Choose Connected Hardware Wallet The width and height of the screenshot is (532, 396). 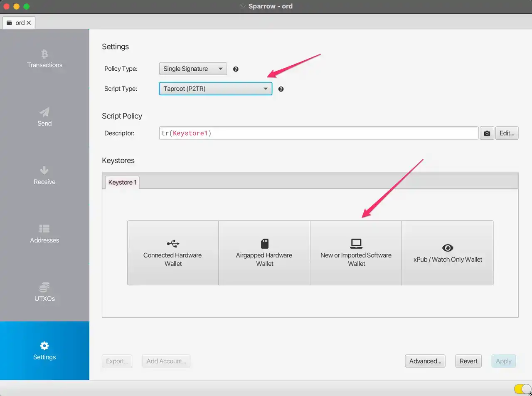tap(173, 253)
